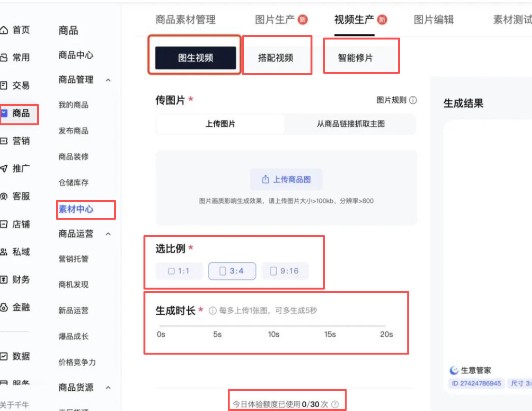Click the 搭配视频 button
The height and width of the screenshot is (411, 532).
pos(275,58)
